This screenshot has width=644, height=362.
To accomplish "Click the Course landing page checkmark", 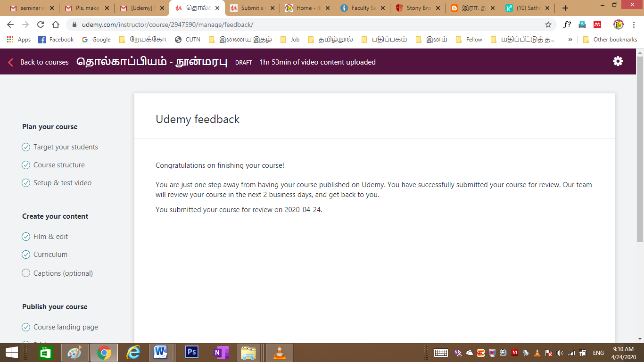I will coord(26,327).
